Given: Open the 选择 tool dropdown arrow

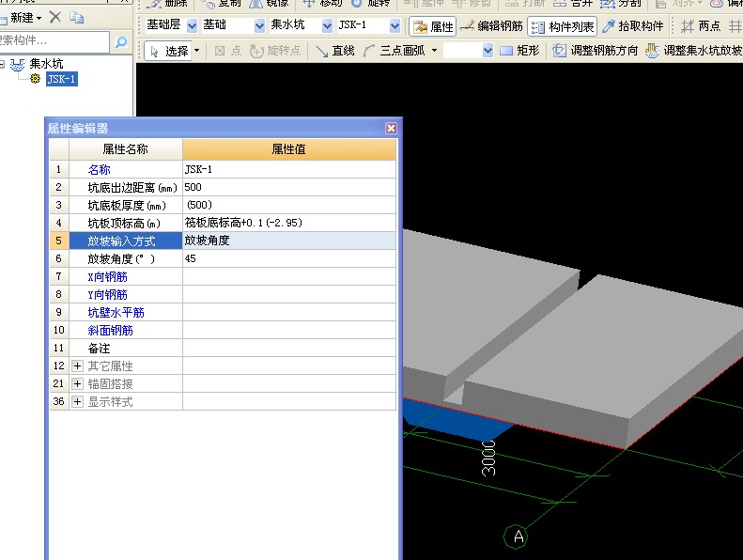Looking at the screenshot, I should click(x=197, y=51).
